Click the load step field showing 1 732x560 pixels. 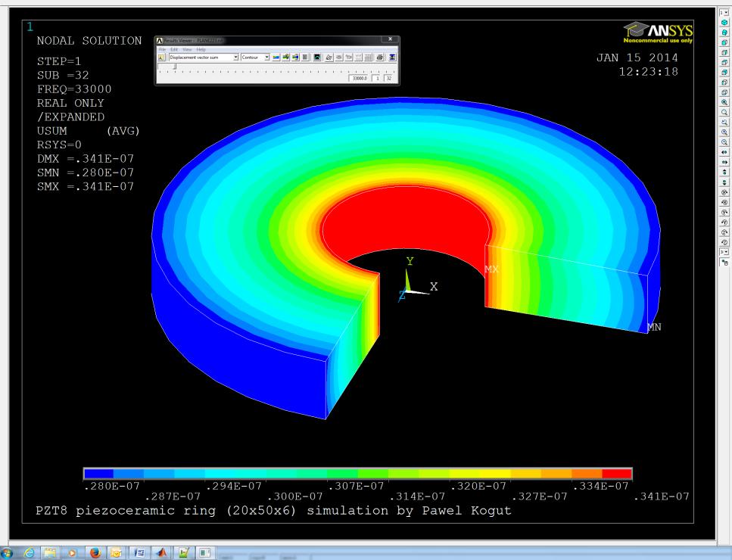(377, 78)
